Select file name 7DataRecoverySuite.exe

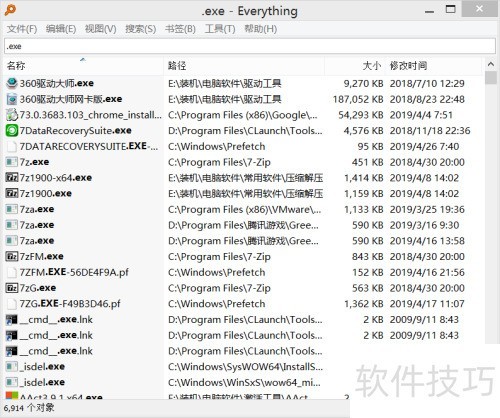coord(76,131)
